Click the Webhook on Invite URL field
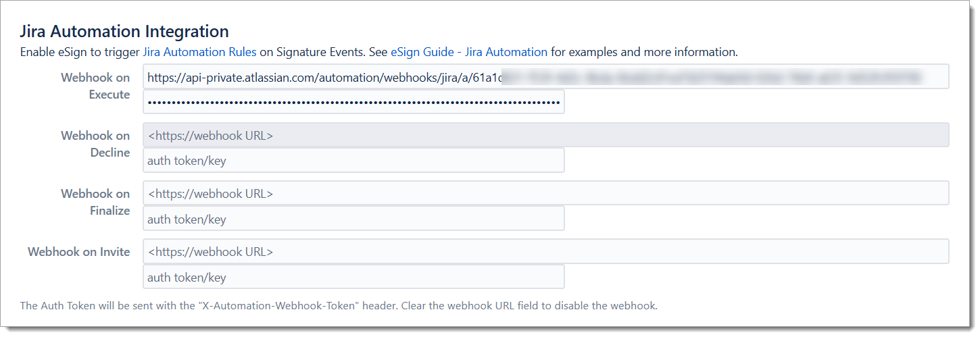This screenshot has height=337, width=980. [x=545, y=251]
